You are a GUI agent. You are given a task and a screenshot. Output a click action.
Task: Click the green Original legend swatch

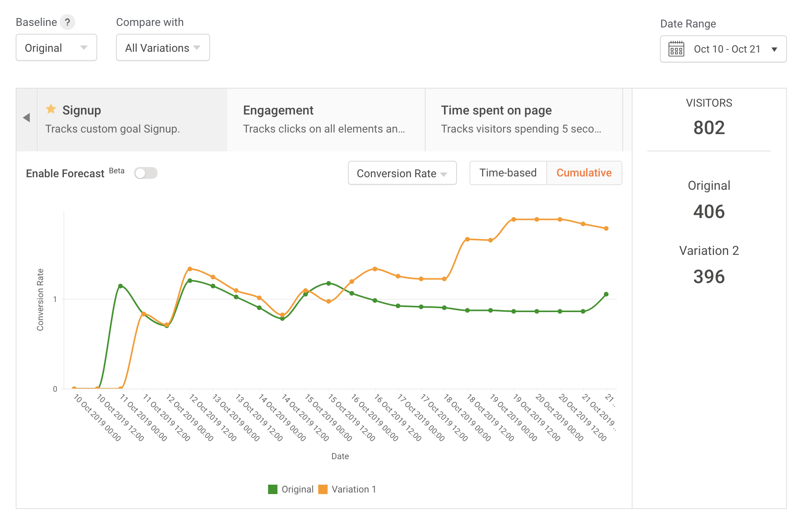point(272,489)
